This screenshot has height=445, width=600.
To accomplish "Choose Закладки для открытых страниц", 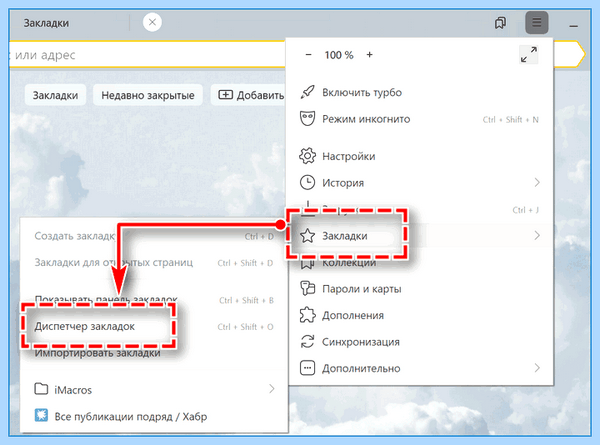I will pos(154,262).
